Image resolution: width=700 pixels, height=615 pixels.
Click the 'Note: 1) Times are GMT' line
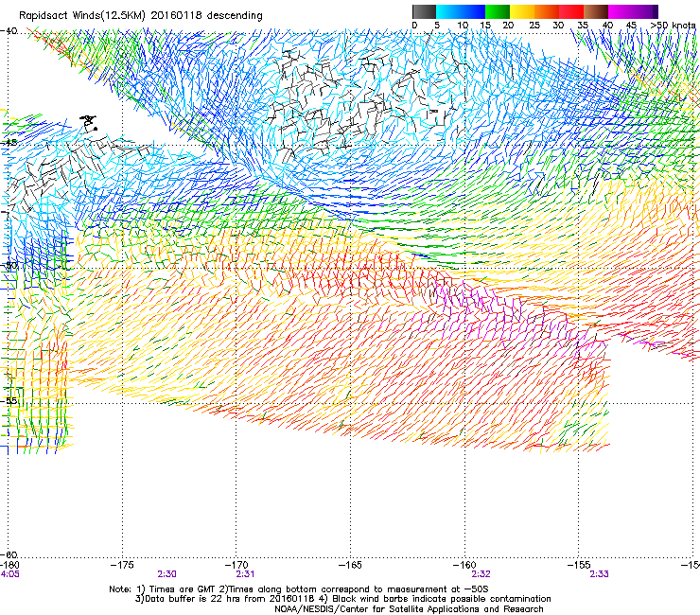[299, 589]
